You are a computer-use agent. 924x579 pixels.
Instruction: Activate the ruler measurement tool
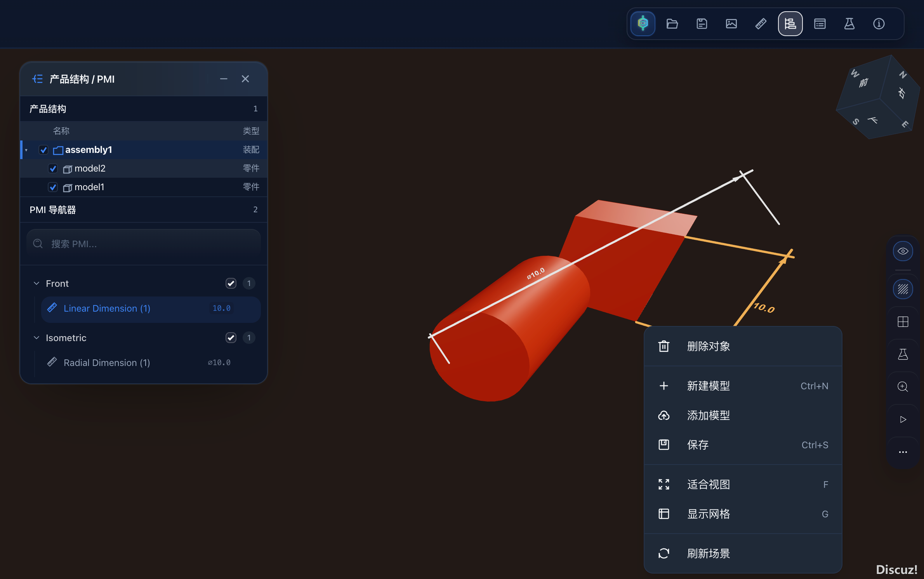[x=761, y=24]
